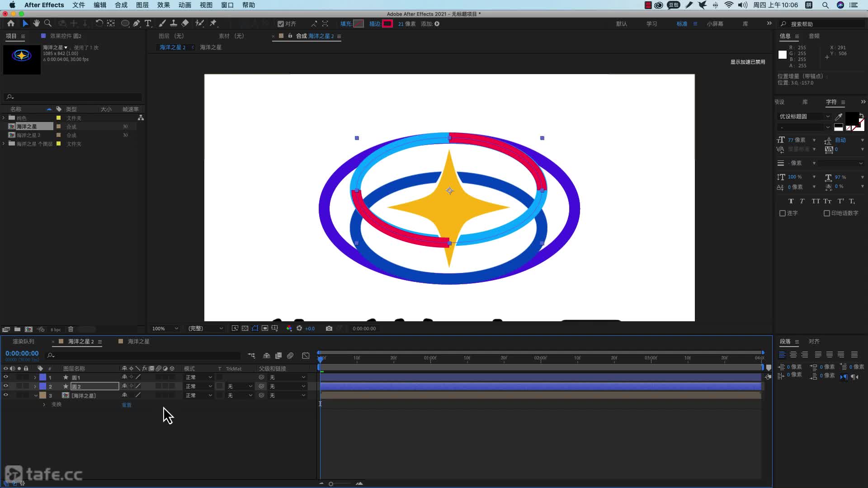
Task: Click the 重置 link under 变换
Action: pos(127,405)
